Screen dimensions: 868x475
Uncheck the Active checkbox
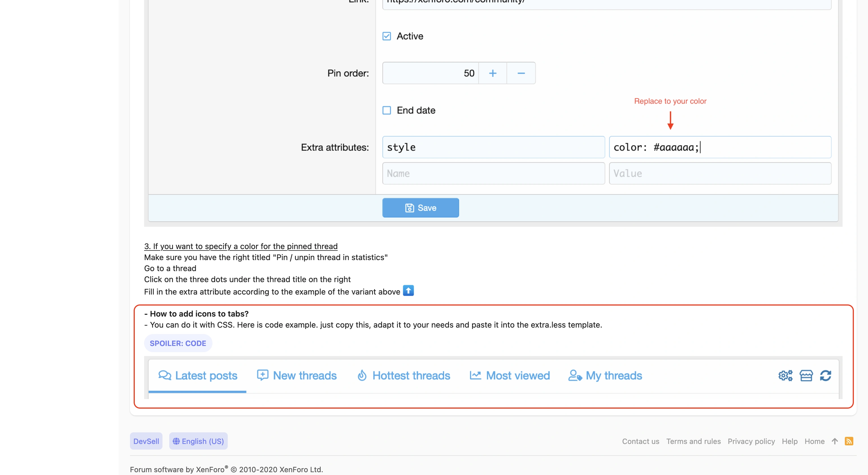pos(387,36)
